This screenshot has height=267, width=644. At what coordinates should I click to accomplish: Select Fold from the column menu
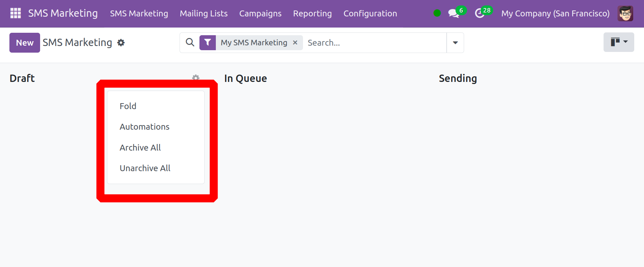pyautogui.click(x=128, y=106)
